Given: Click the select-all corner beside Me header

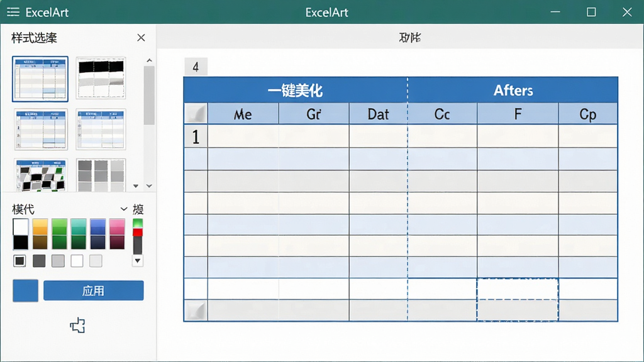Looking at the screenshot, I should coord(196,114).
